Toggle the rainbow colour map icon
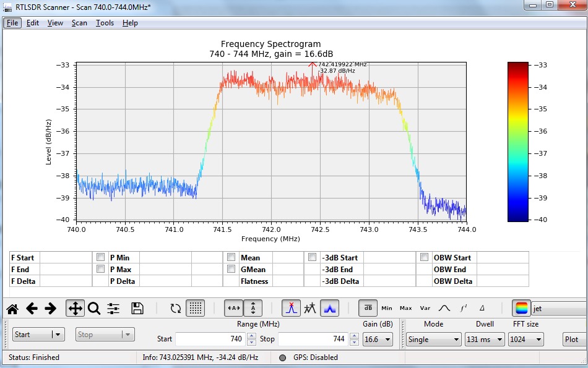 (522, 309)
